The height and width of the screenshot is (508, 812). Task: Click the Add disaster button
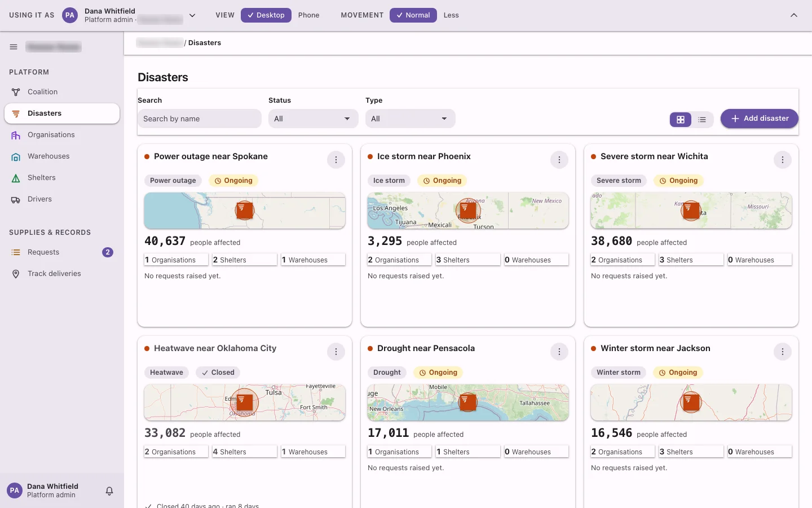point(760,119)
